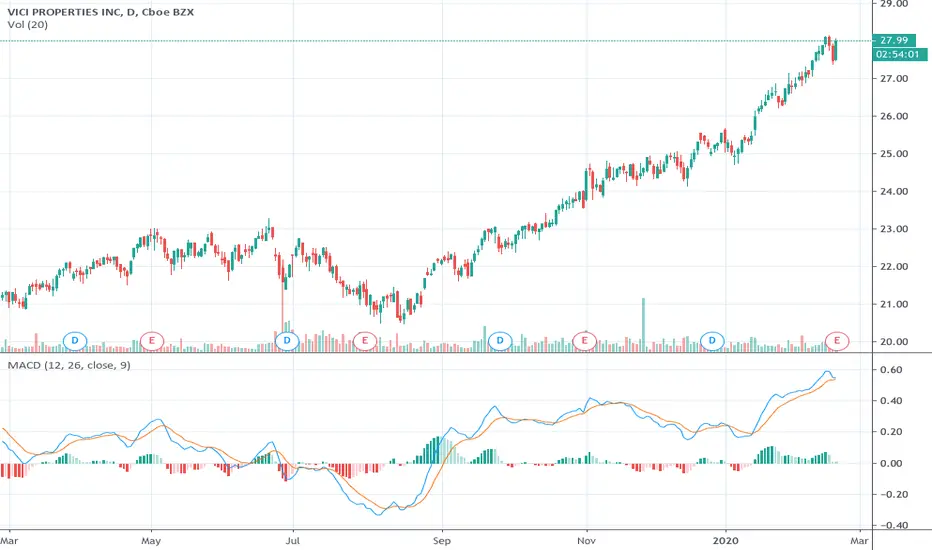Click the 21.00 price axis label

tap(894, 304)
